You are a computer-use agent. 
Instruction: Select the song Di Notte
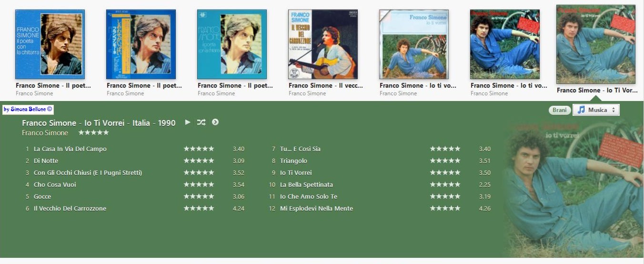point(46,161)
